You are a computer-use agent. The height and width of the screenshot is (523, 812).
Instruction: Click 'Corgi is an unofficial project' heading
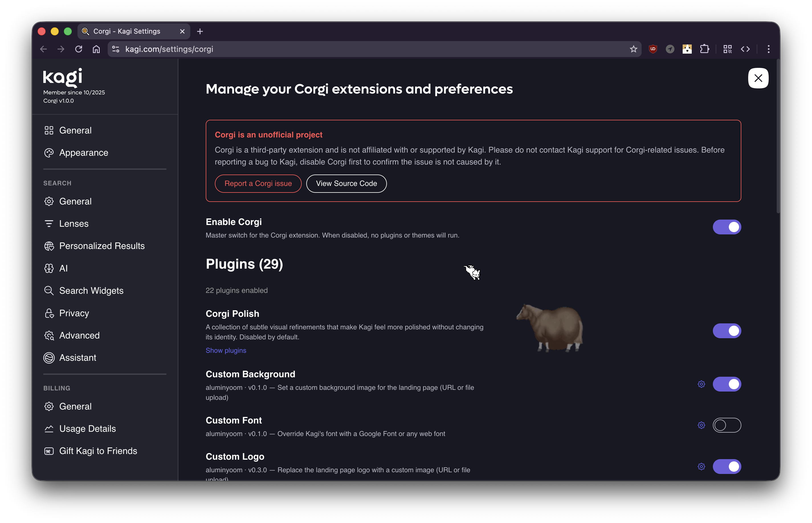pyautogui.click(x=268, y=135)
